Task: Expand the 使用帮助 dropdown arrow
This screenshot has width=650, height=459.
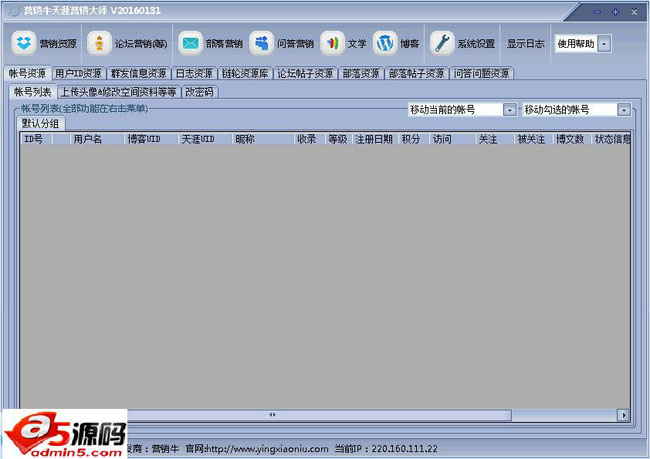Action: (604, 44)
